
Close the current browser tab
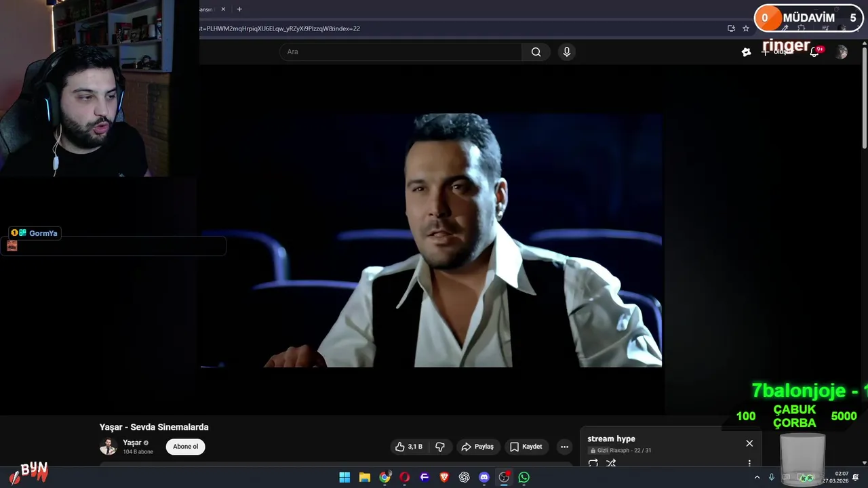coord(222,9)
